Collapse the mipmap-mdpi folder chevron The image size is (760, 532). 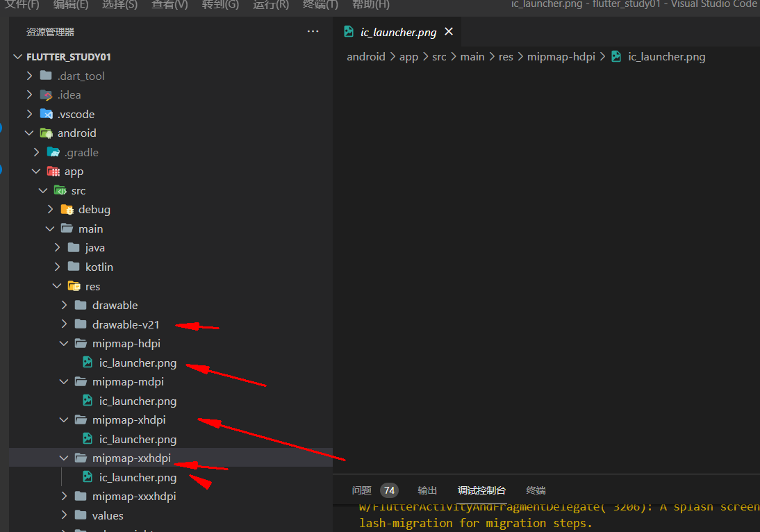pyautogui.click(x=64, y=381)
